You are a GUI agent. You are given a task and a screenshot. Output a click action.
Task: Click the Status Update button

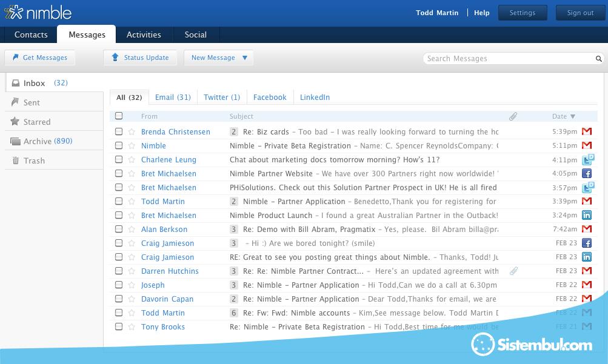(x=140, y=58)
